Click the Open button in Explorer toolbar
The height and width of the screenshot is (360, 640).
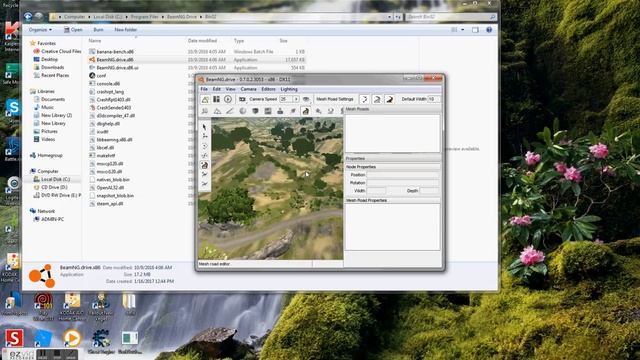73,30
